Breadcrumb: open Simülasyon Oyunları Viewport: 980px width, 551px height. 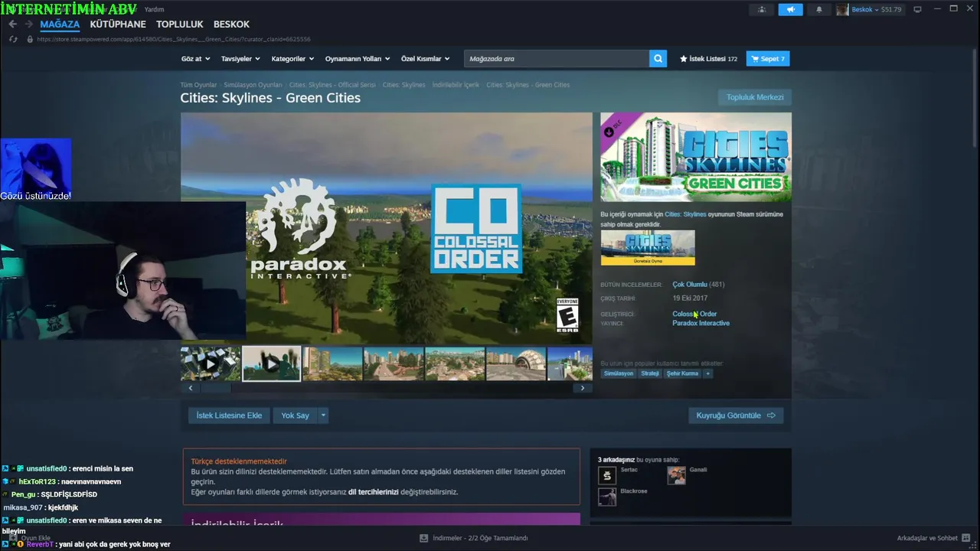pyautogui.click(x=253, y=85)
